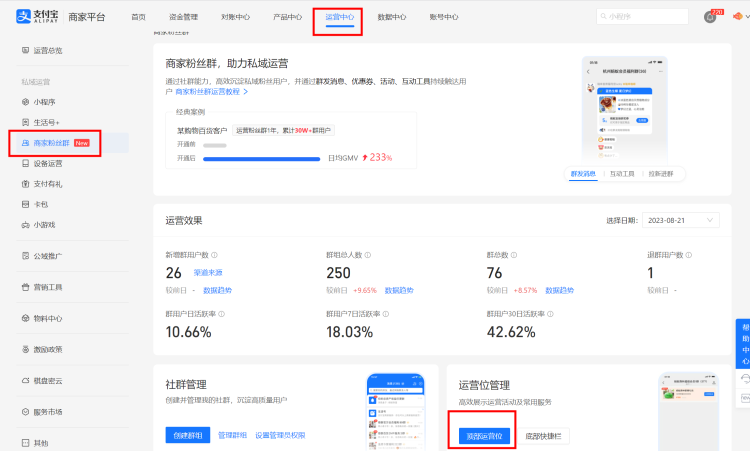
Task: Open 对账中心 in top navigation
Action: [x=235, y=17]
